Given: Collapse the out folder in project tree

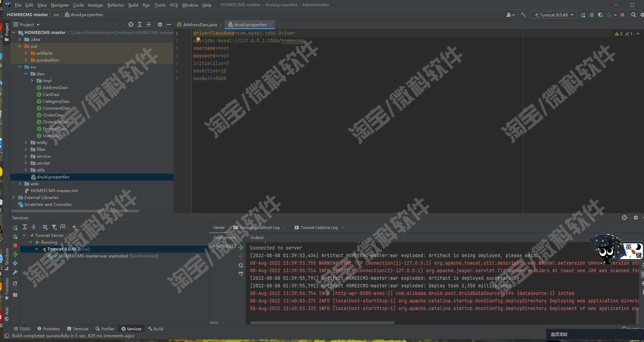Looking at the screenshot, I should (x=20, y=46).
